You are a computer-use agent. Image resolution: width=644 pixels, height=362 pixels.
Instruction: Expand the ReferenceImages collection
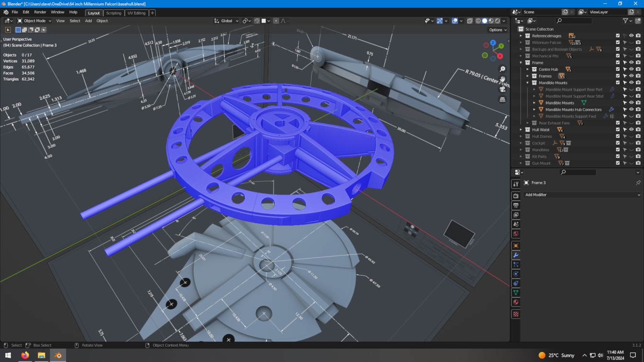tap(521, 36)
